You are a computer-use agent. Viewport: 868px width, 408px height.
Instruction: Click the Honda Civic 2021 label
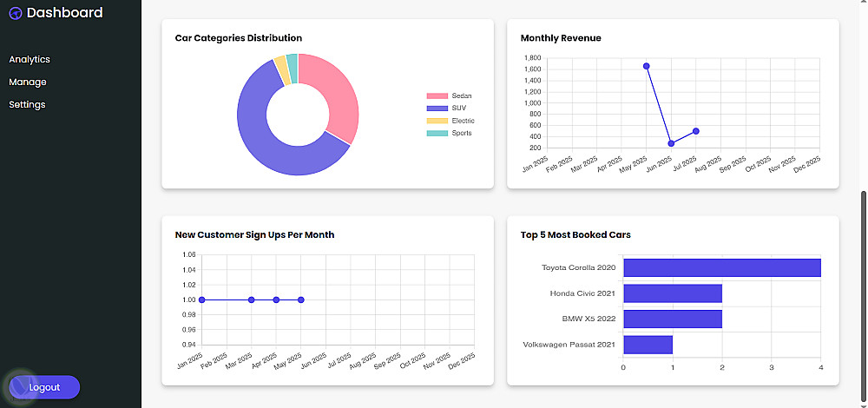[x=583, y=293]
